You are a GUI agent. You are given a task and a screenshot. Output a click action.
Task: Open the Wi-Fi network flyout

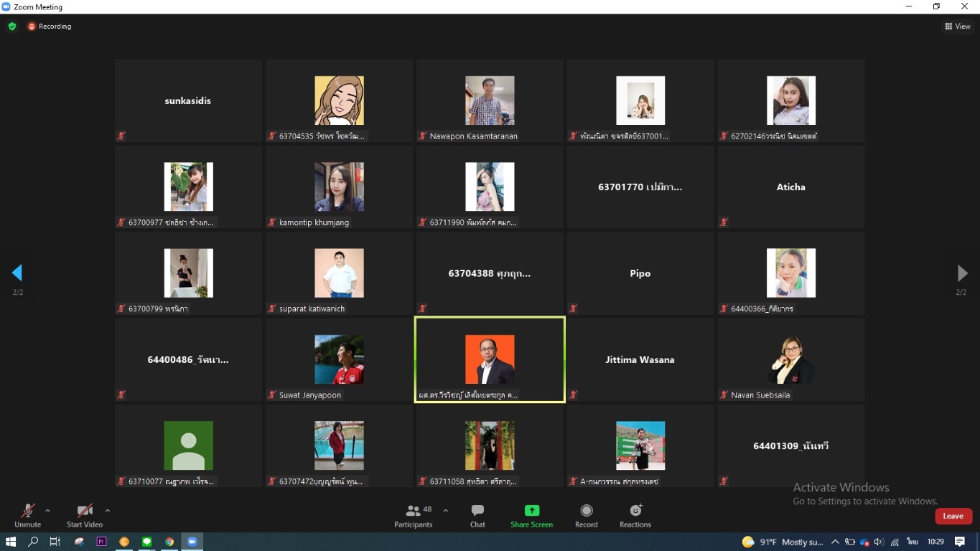pyautogui.click(x=895, y=542)
